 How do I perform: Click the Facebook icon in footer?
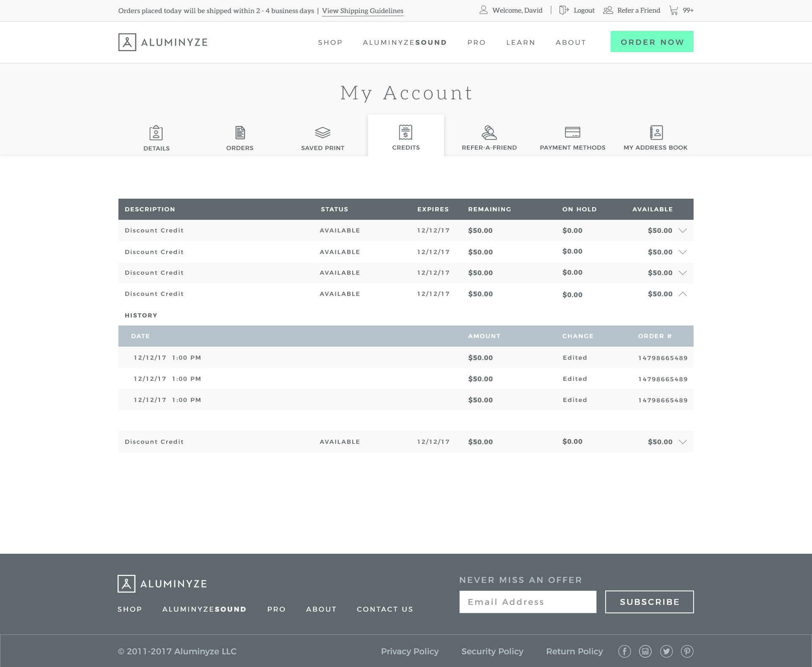[x=624, y=651]
